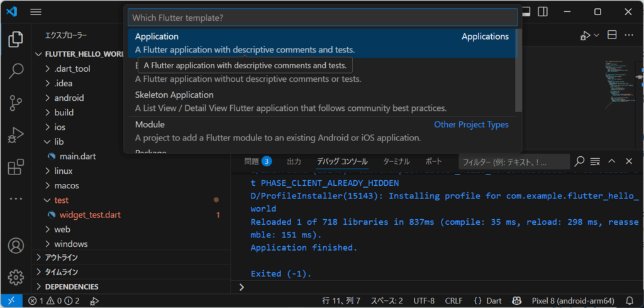Show additional views ellipsis in activity bar

[16, 199]
